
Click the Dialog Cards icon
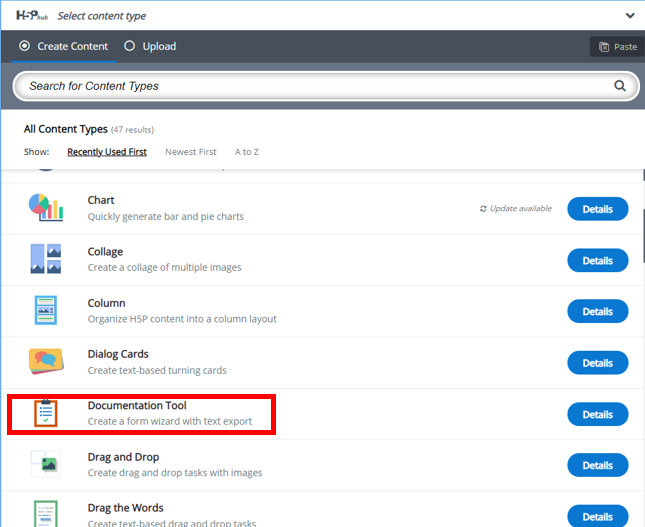(46, 361)
